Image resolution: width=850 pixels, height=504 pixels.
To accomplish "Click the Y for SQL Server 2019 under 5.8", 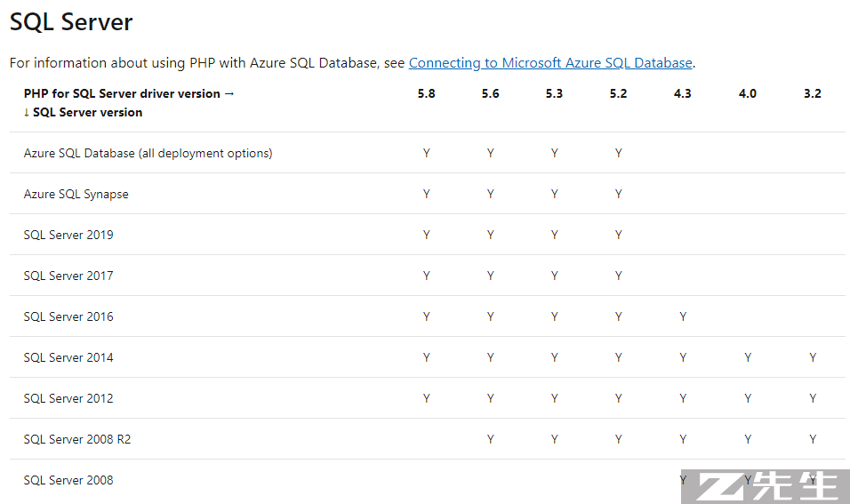I will 427,235.
